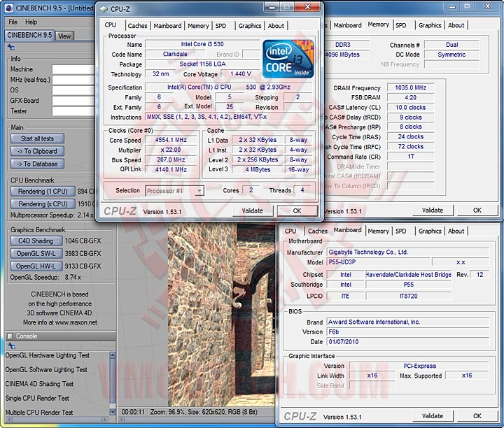The width and height of the screenshot is (504, 428).
Task: Open the Help menu in CINEBENCH
Action: 31,22
